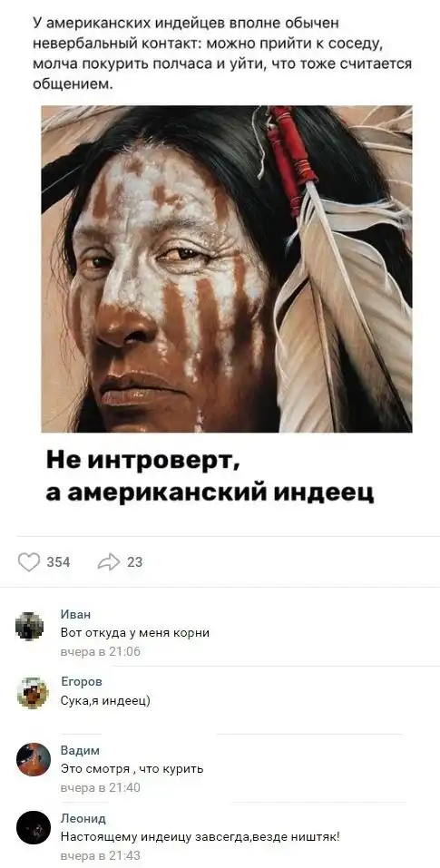This screenshot has width=440, height=868.
Task: Open Иван's profile avatar
Action: 30,627
